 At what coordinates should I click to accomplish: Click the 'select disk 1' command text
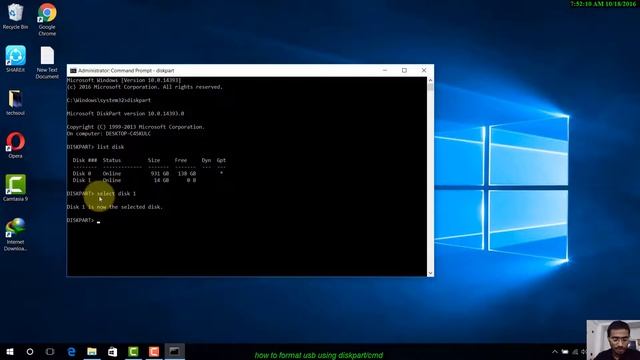[x=116, y=193]
